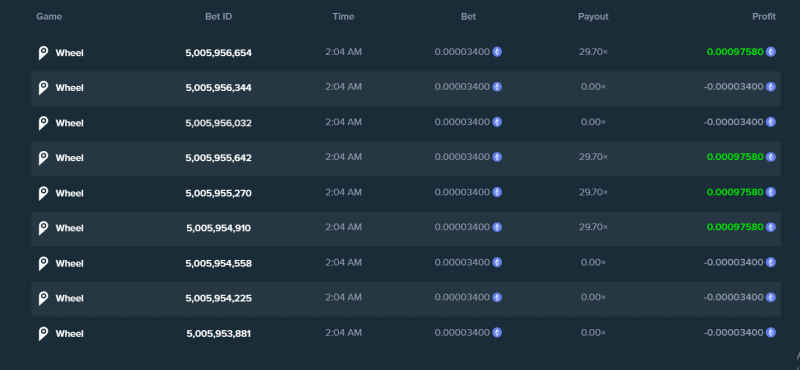Click Wheel label in row 5,005,956,032

pos(69,123)
